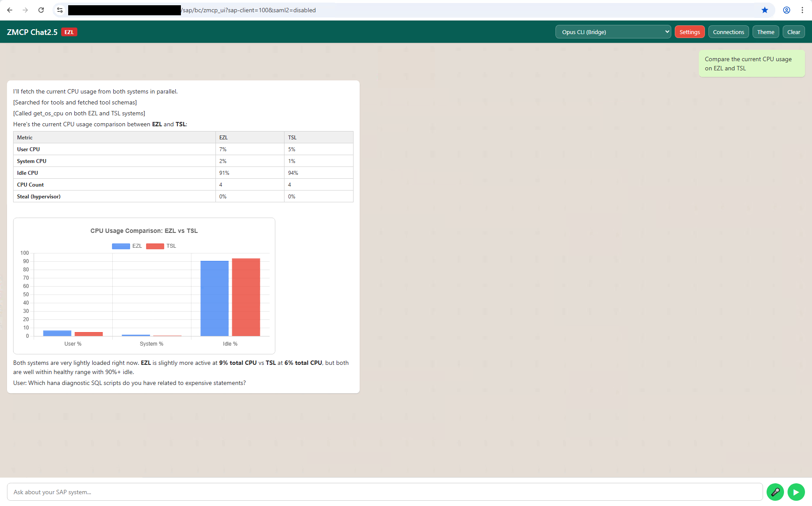Viewport: 812px width, 506px height.
Task: Click the Idle % axis label
Action: click(x=230, y=344)
